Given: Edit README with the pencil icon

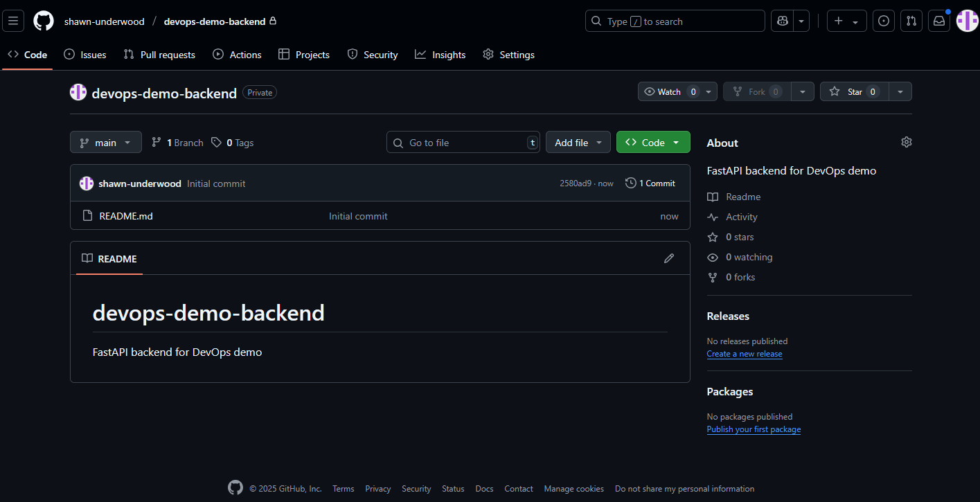Looking at the screenshot, I should pyautogui.click(x=669, y=258).
